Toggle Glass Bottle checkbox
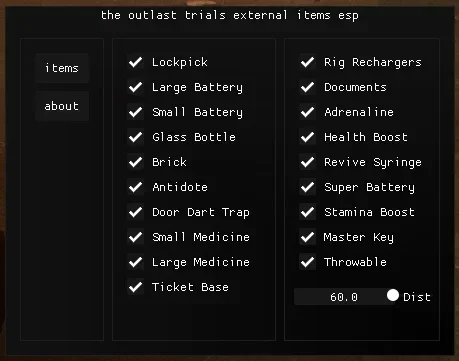This screenshot has height=361, width=459. (x=136, y=137)
